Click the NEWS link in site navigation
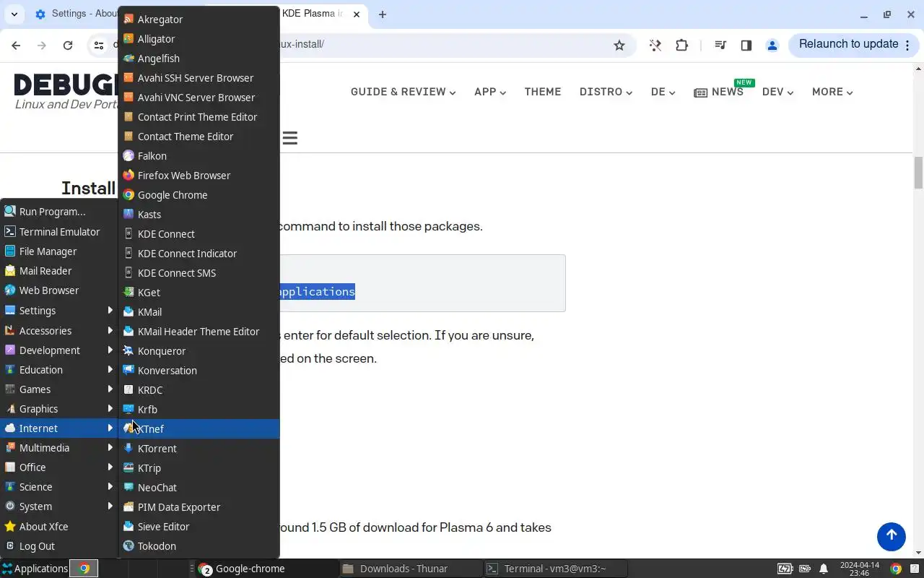 click(718, 92)
